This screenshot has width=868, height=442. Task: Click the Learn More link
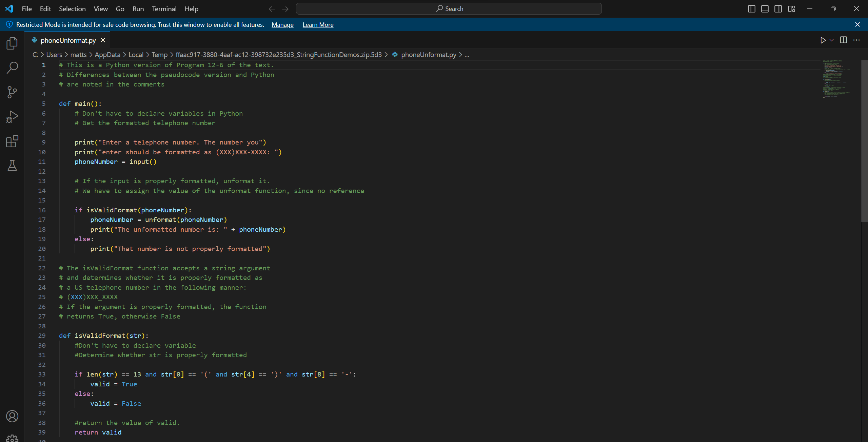click(318, 24)
